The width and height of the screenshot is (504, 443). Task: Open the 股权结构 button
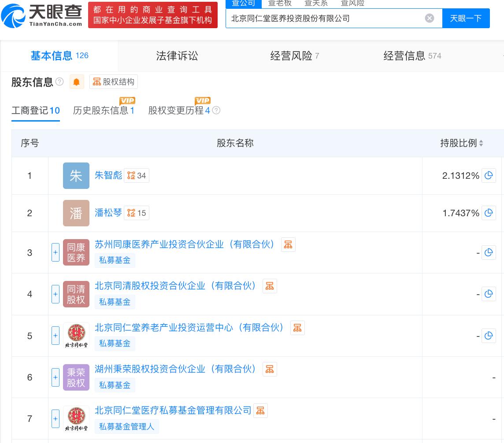114,82
